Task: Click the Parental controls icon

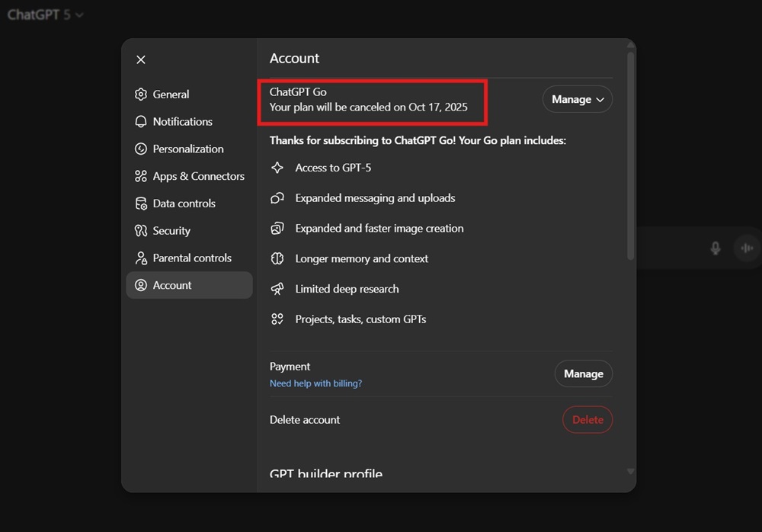Action: [141, 258]
